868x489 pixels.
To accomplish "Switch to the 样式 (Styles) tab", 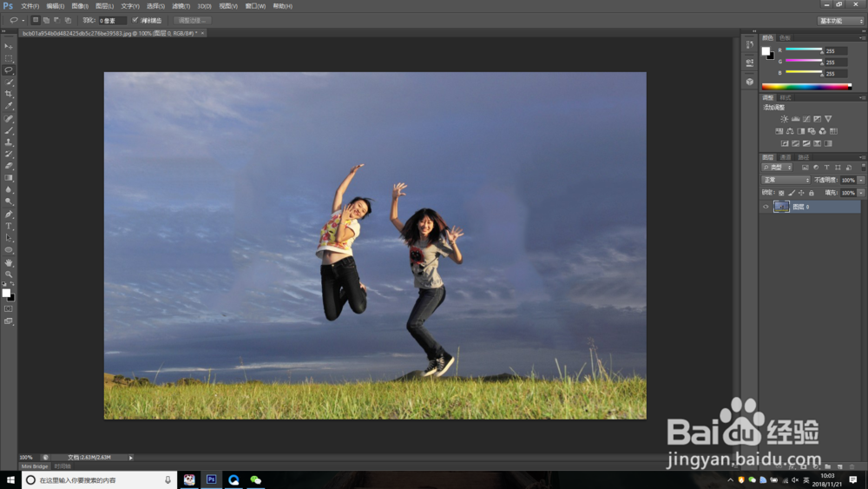I will pyautogui.click(x=785, y=97).
